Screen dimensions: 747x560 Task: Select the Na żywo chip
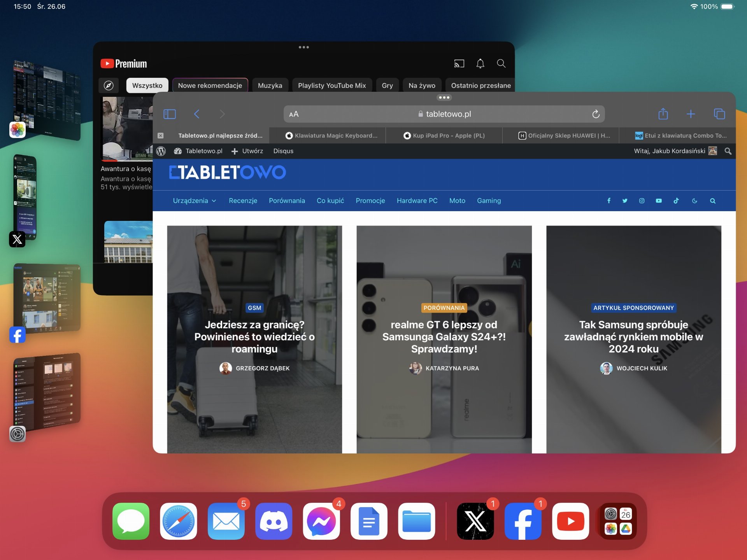pos(422,86)
